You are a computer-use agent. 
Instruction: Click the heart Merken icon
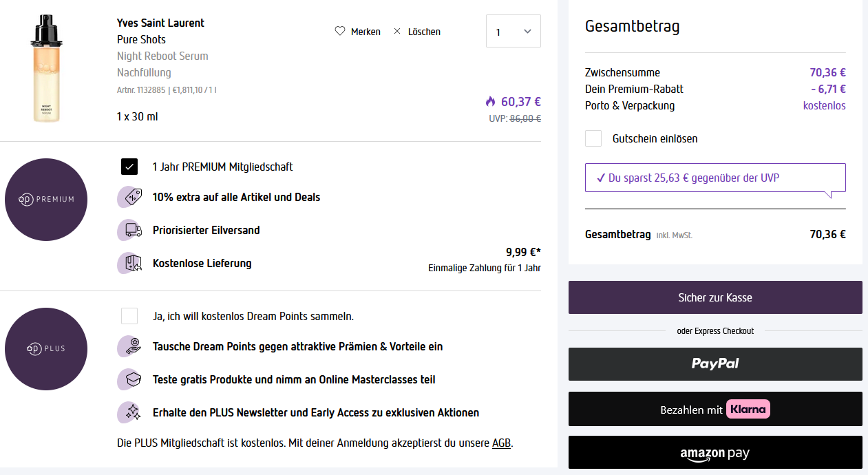pyautogui.click(x=339, y=31)
